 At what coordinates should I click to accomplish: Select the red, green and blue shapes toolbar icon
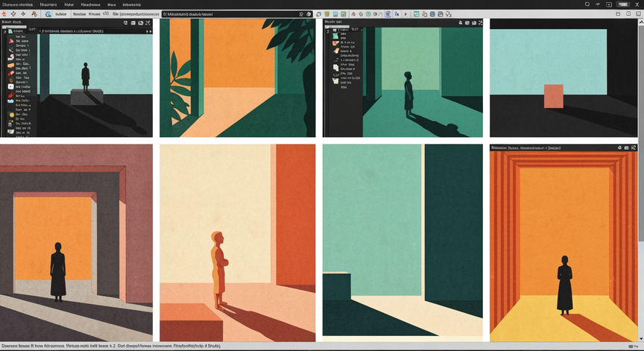click(x=34, y=14)
